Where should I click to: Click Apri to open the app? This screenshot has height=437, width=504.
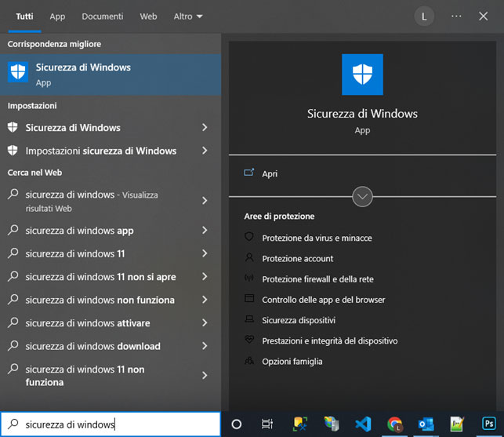(x=270, y=173)
